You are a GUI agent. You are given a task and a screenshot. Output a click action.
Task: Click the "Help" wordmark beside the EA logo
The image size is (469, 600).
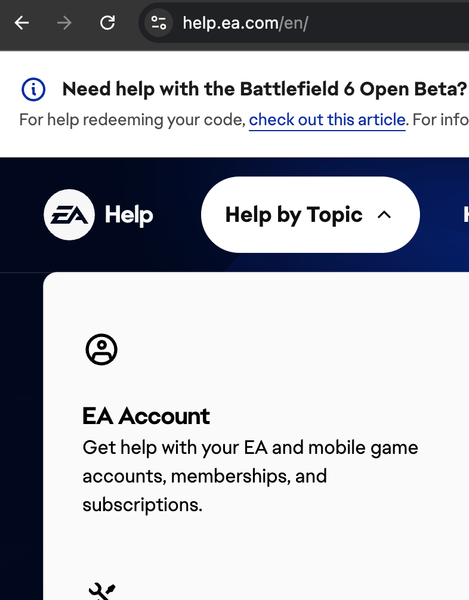[129, 215]
